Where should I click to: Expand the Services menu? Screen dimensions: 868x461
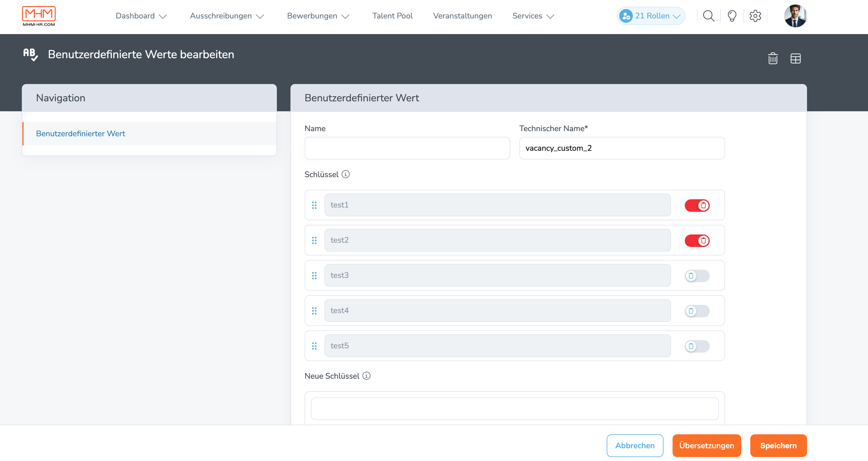coord(533,16)
